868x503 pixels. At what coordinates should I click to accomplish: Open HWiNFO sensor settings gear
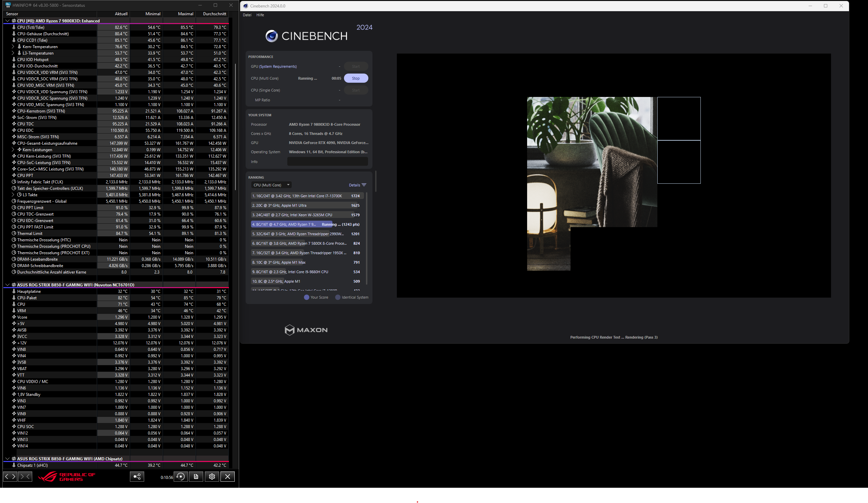(212, 477)
